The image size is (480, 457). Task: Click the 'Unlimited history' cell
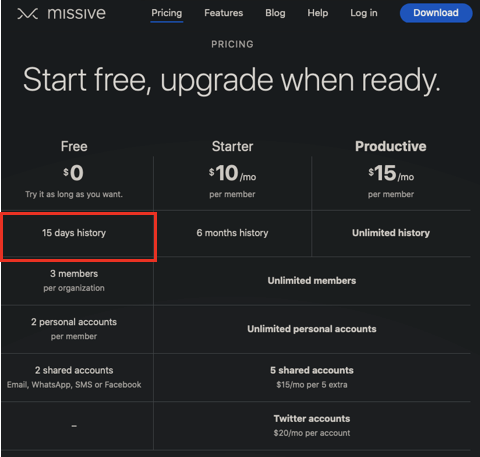click(391, 233)
